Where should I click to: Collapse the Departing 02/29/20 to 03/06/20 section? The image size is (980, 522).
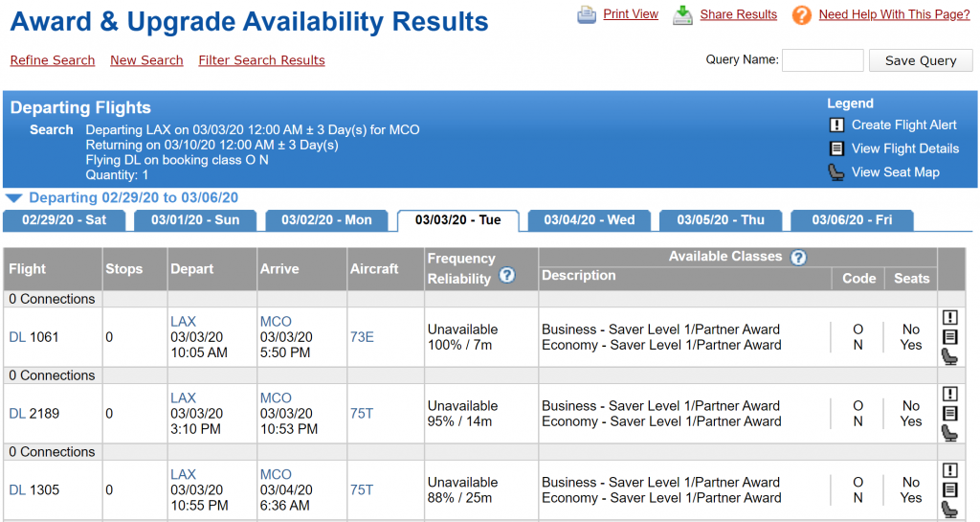(13, 198)
